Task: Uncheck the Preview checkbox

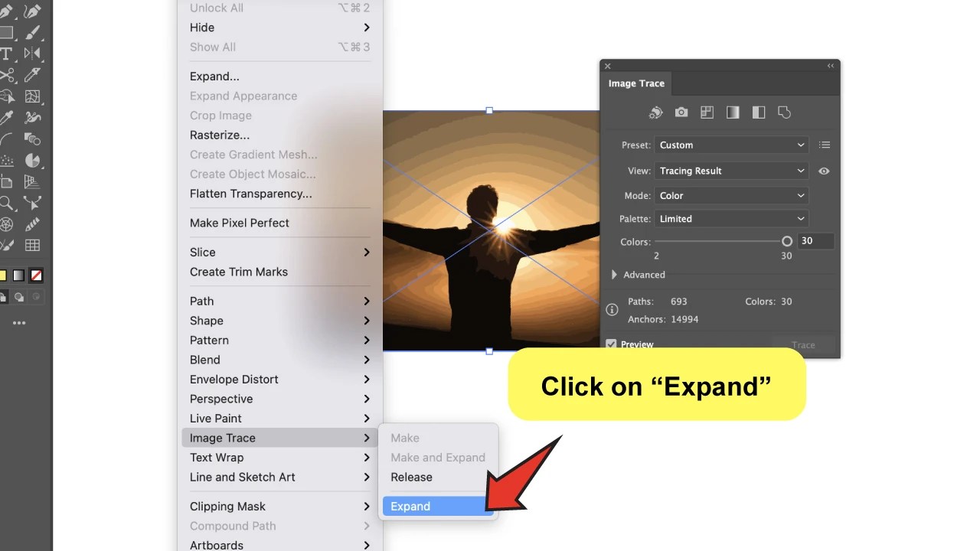Action: [611, 344]
